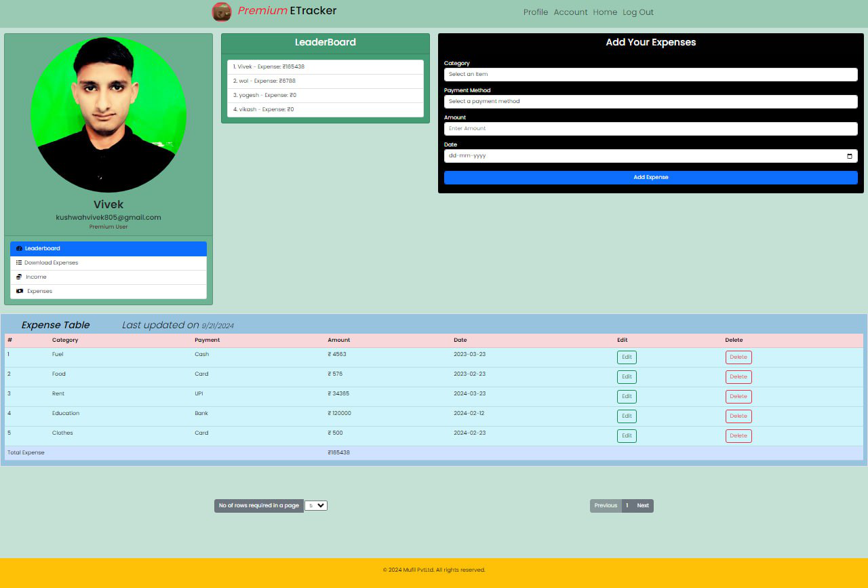Edit the Fuel expense row
Viewport: 868px width, 588px height.
click(x=626, y=357)
